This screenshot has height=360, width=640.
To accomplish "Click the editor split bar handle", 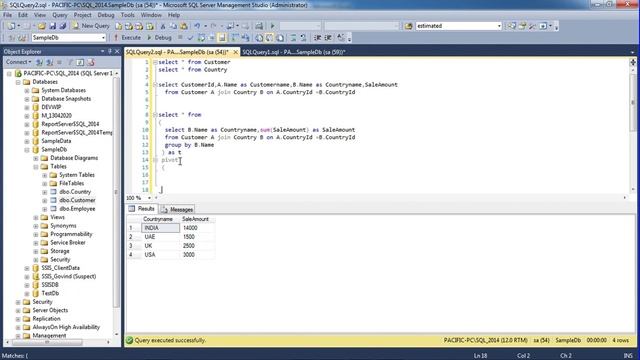I will (633, 62).
